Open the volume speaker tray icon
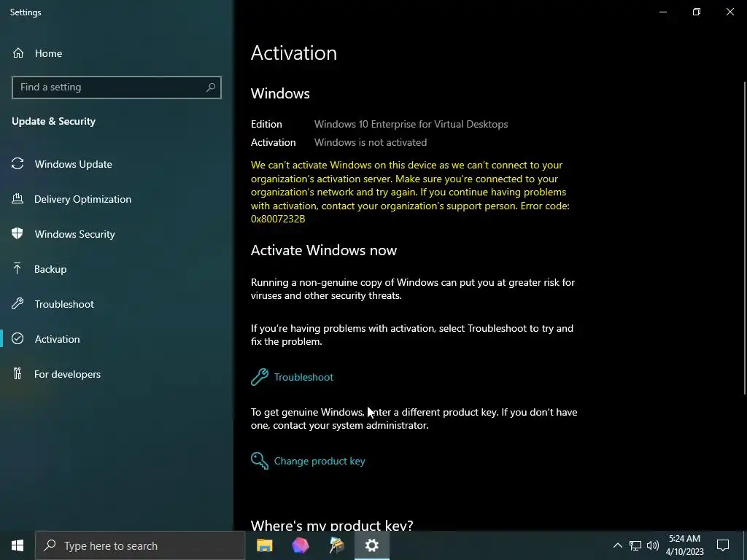 pyautogui.click(x=653, y=545)
